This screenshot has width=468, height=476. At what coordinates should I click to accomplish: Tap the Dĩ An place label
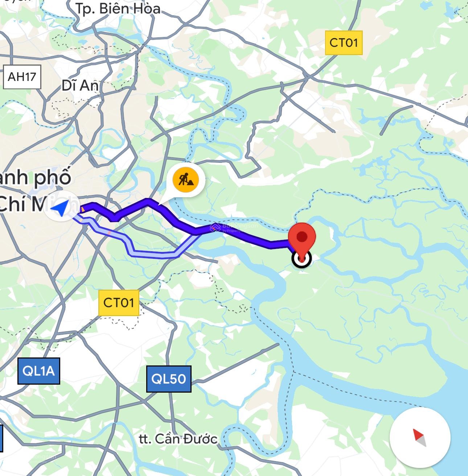click(80, 86)
